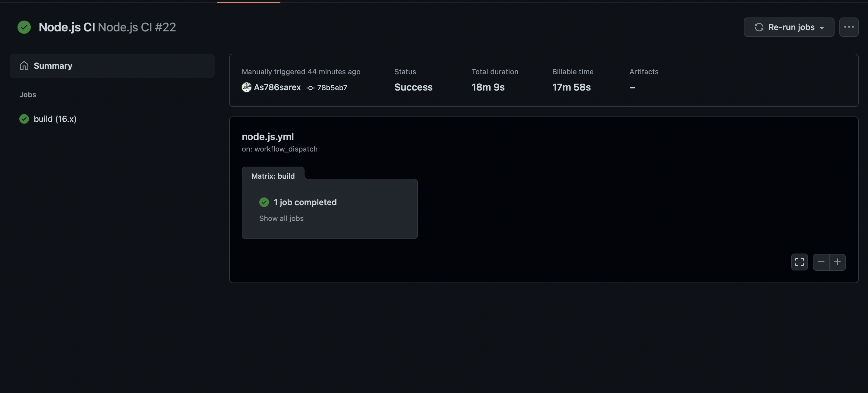Zoom in the workflow graph

pyautogui.click(x=837, y=262)
